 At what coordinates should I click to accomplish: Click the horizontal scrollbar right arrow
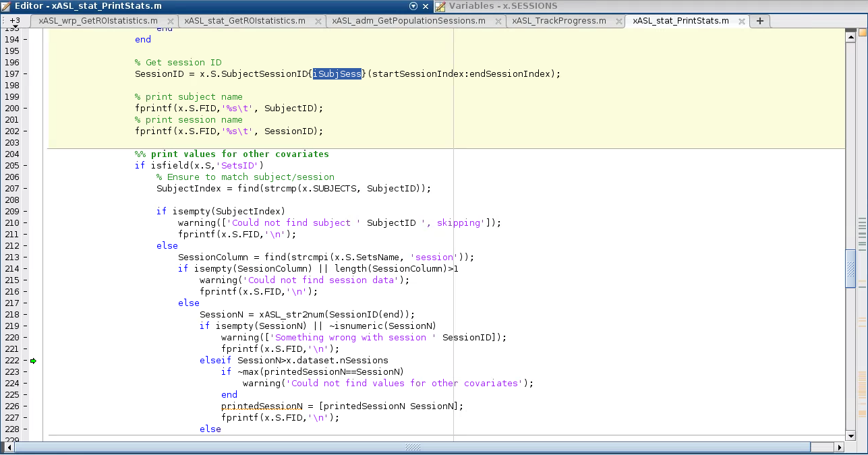(x=840, y=447)
